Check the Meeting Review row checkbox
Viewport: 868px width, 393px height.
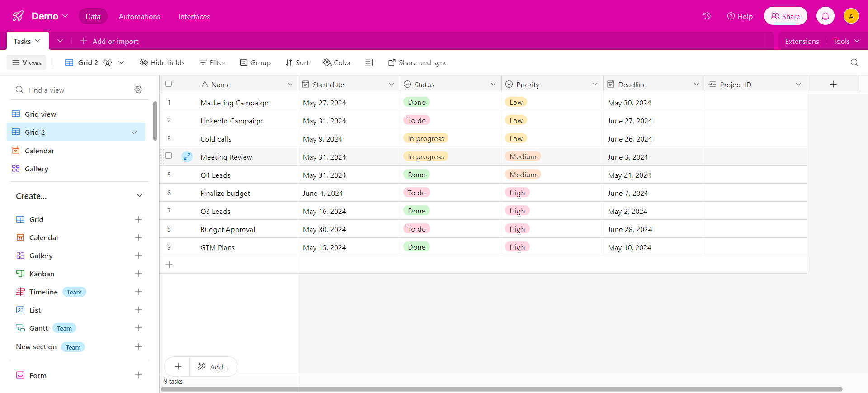(169, 156)
